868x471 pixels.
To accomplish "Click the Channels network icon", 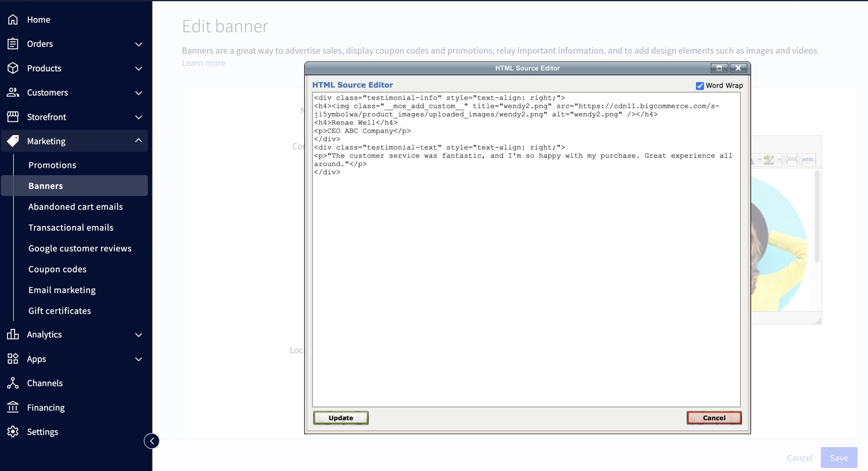I will pyautogui.click(x=13, y=383).
